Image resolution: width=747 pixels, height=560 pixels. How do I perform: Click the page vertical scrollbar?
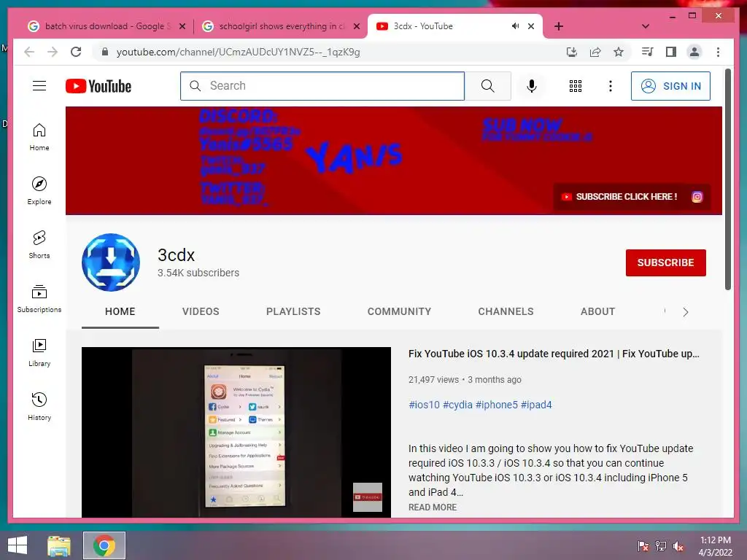[x=727, y=179]
